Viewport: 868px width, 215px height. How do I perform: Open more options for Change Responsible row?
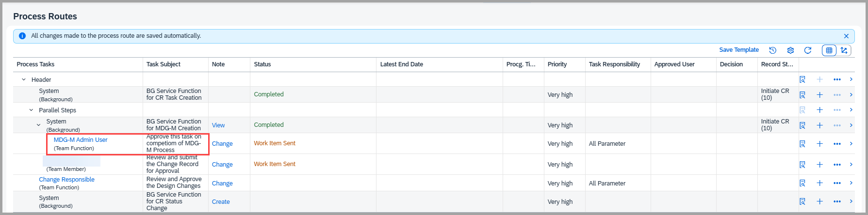837,183
